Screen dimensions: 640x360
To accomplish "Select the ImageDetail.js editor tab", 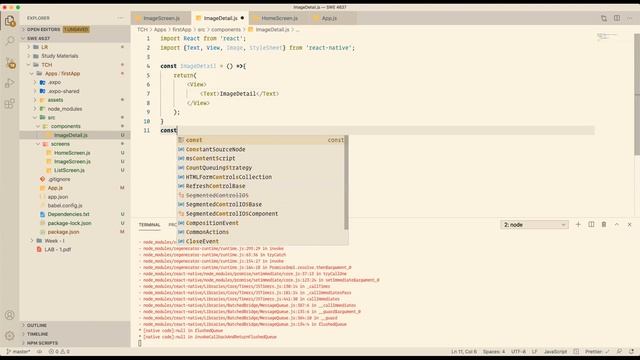I will pos(220,18).
